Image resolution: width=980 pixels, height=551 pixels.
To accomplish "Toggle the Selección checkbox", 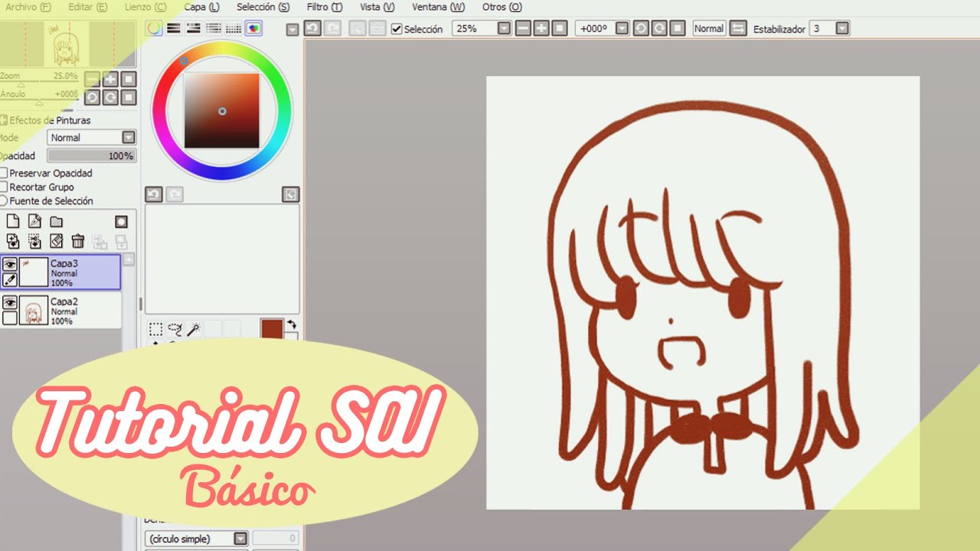I will [x=397, y=29].
